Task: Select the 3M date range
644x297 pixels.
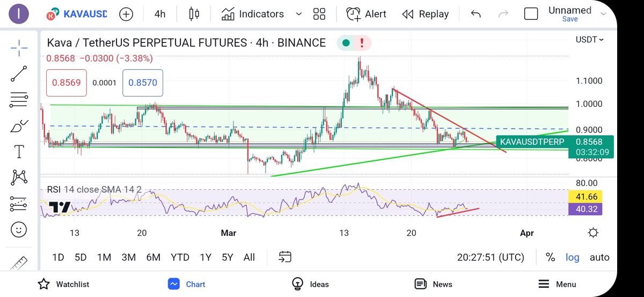Action: tap(128, 257)
